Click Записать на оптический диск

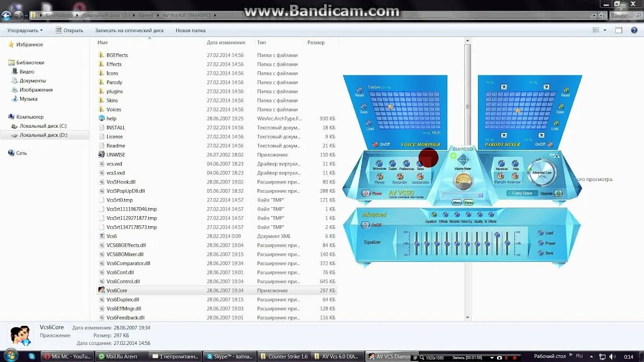coord(129,30)
